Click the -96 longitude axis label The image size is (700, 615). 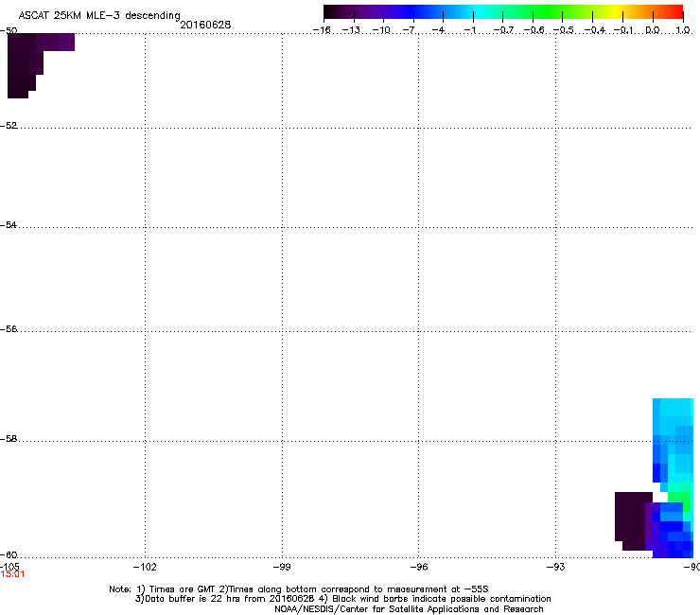[x=419, y=567]
